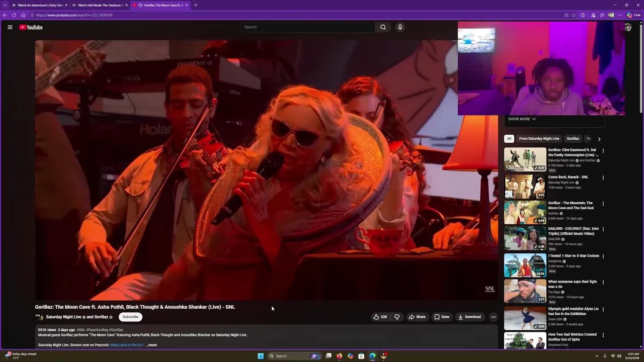Open Microsoft Edge from the taskbar
The height and width of the screenshot is (362, 644).
372,356
